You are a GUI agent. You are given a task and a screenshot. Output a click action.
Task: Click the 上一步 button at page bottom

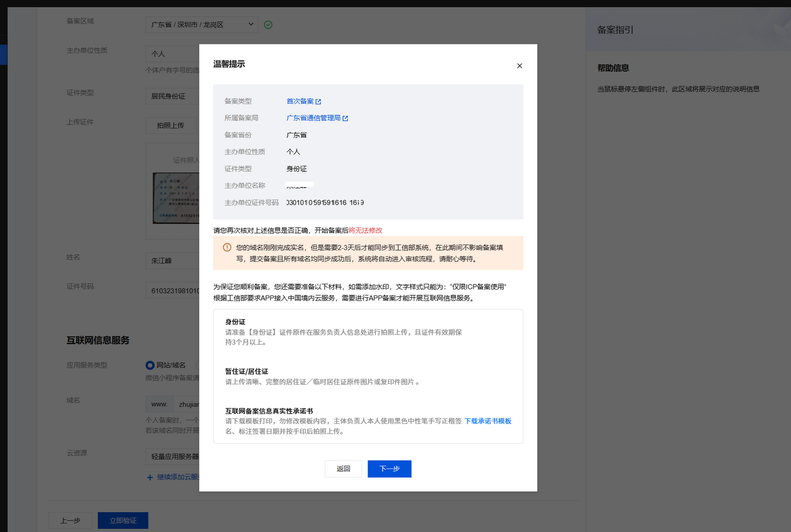[x=70, y=520]
